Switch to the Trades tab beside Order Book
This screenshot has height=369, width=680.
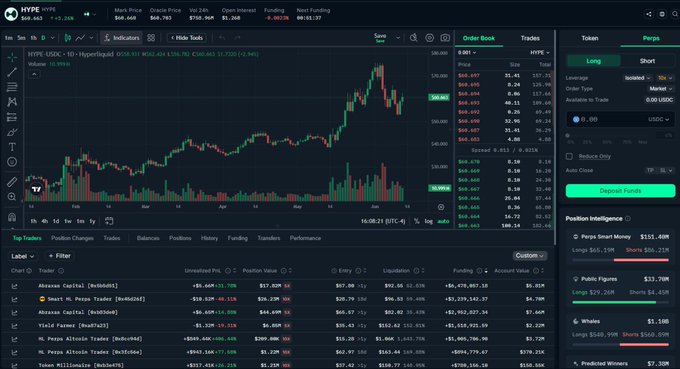click(x=530, y=38)
